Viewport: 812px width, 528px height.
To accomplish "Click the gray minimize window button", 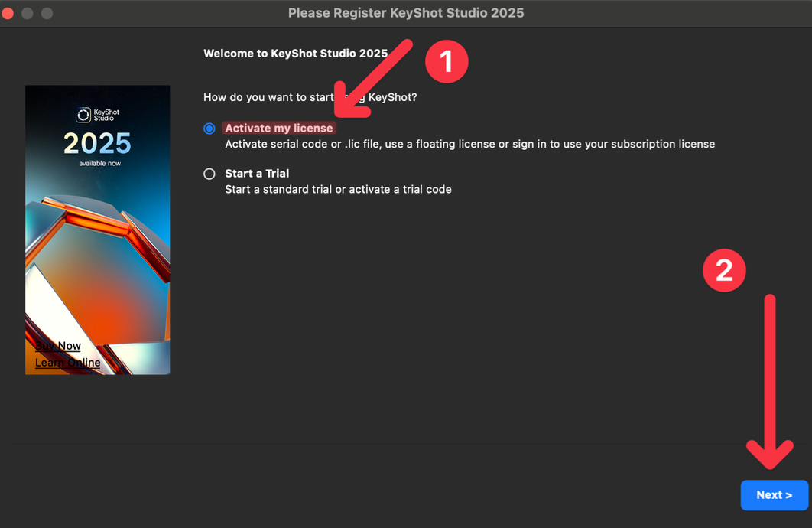I will tap(28, 13).
